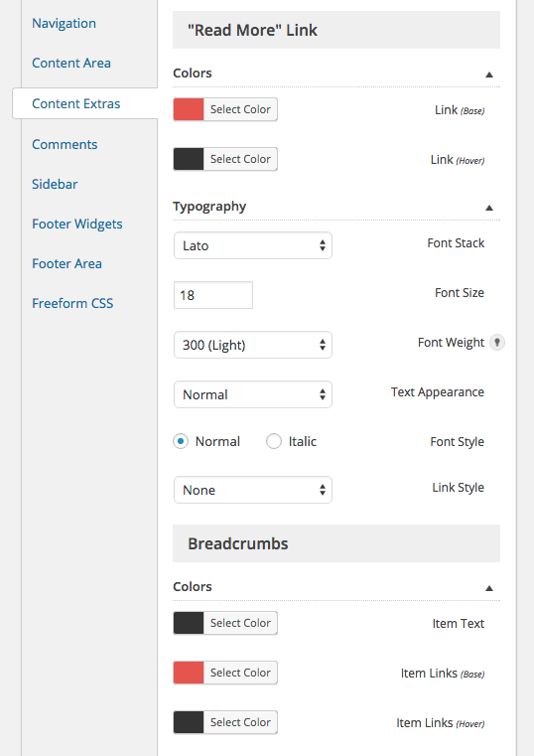Select the Italic font style radio button

tap(274, 441)
